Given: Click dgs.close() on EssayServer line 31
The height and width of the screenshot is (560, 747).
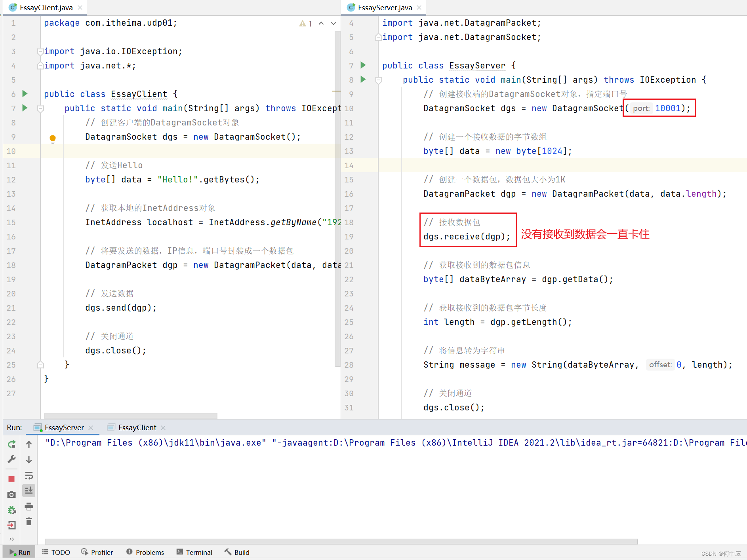Looking at the screenshot, I should coord(454,408).
